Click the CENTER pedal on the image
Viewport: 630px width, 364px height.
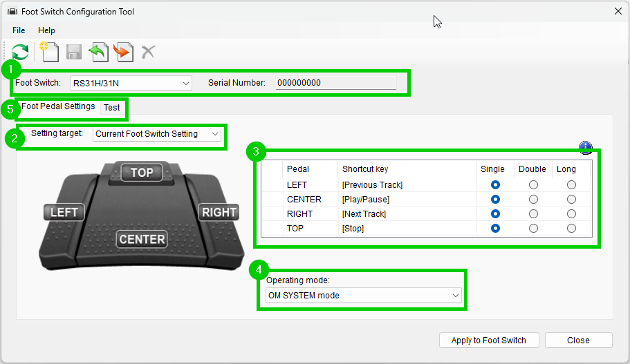click(142, 239)
